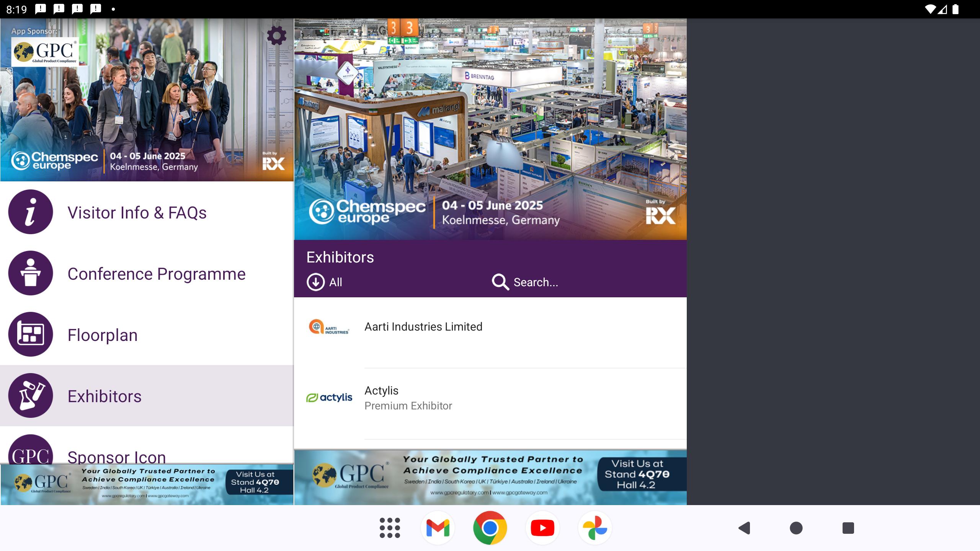
Task: Open Visitor Info & FAQs menu entry
Action: pos(147,212)
